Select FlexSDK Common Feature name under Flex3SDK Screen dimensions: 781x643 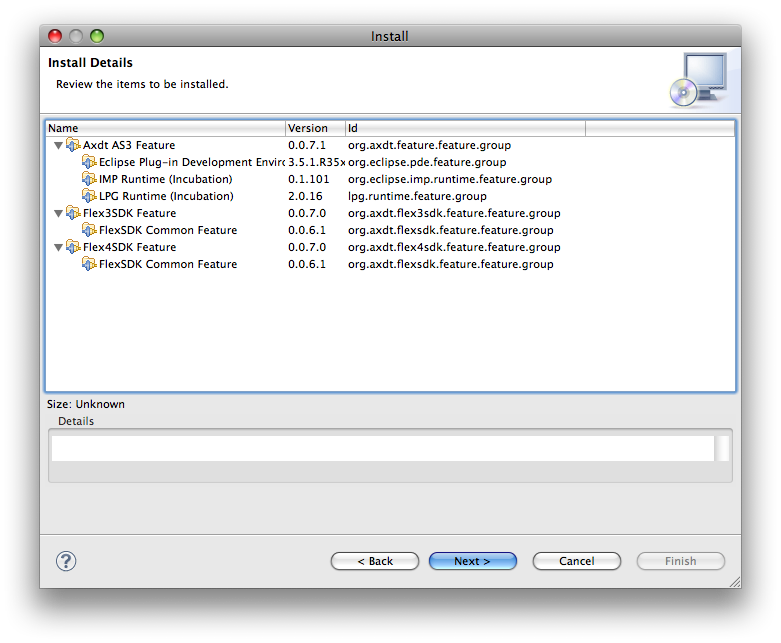pyautogui.click(x=168, y=230)
